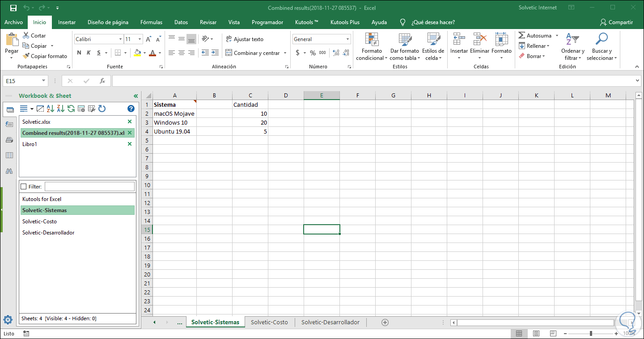644x339 pixels.
Task: Open Find and Replace binoculars in sidebar
Action: tap(9, 171)
